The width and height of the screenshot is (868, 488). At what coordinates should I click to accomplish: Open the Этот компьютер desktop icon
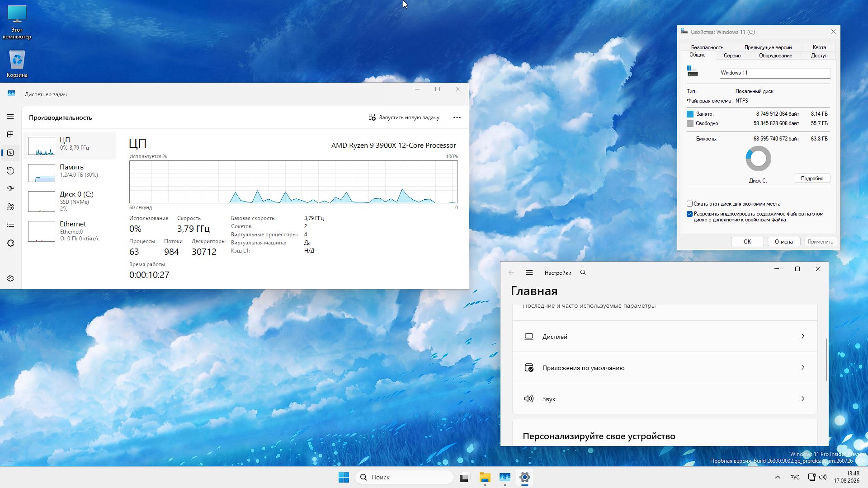pyautogui.click(x=17, y=22)
